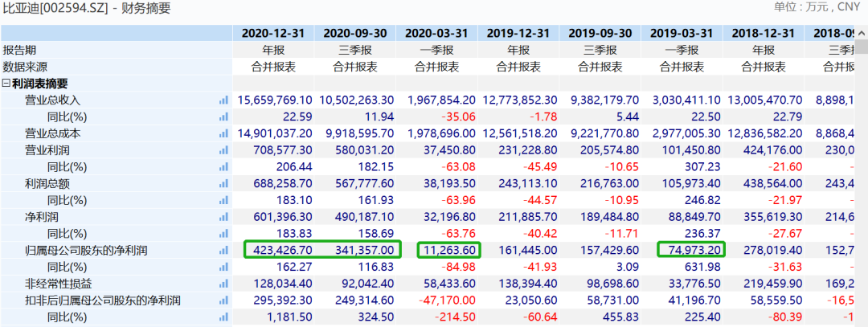The width and height of the screenshot is (868, 327).
Task: Open chart icon for 归属母公司股东的净利润 同比(%) row
Action: [x=223, y=268]
